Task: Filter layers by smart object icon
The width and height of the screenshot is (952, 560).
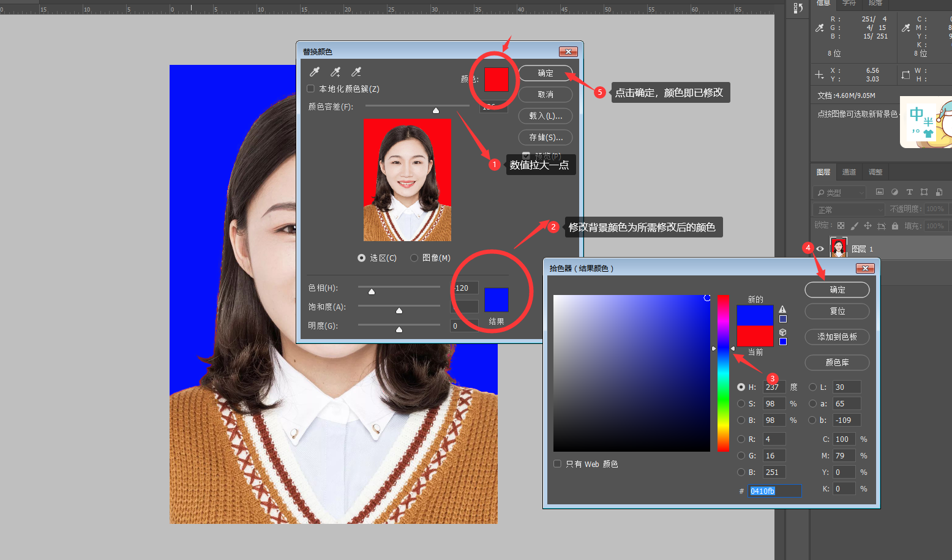Action: coord(939,192)
